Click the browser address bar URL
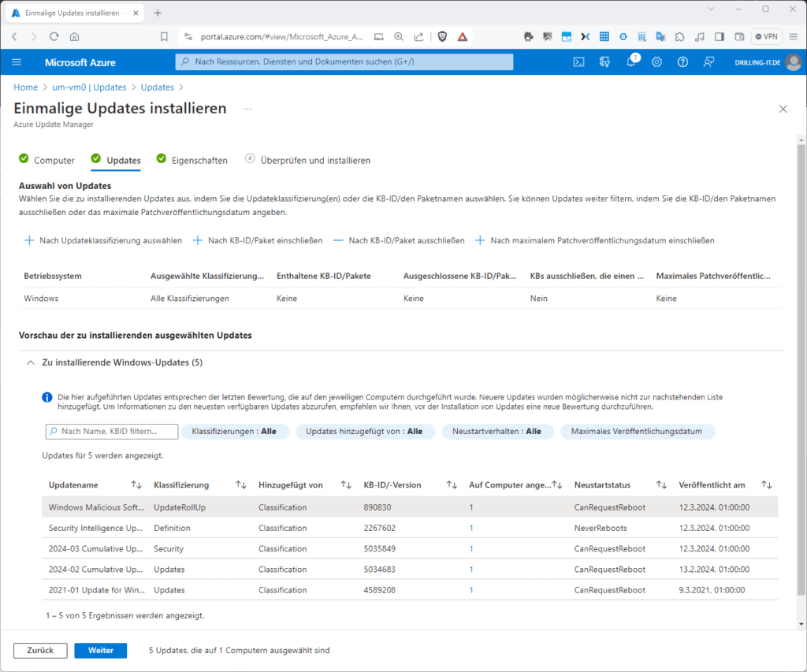Viewport: 807px width, 672px height. pyautogui.click(x=281, y=36)
